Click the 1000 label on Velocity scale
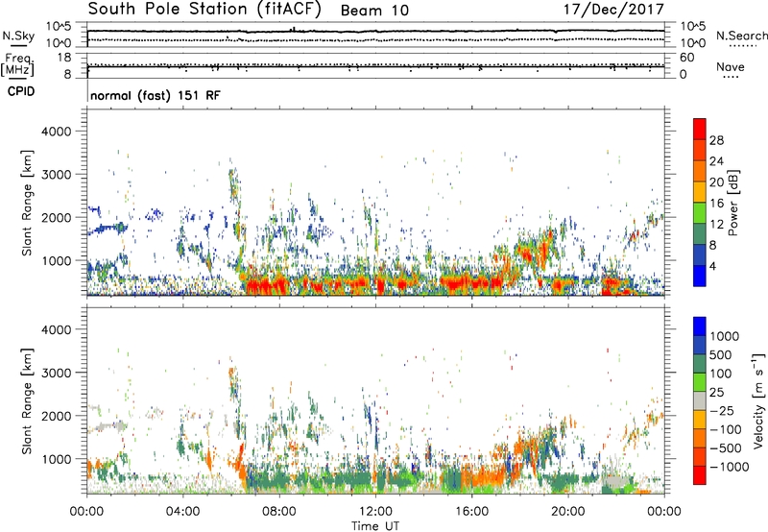The height and width of the screenshot is (532, 768). point(724,336)
